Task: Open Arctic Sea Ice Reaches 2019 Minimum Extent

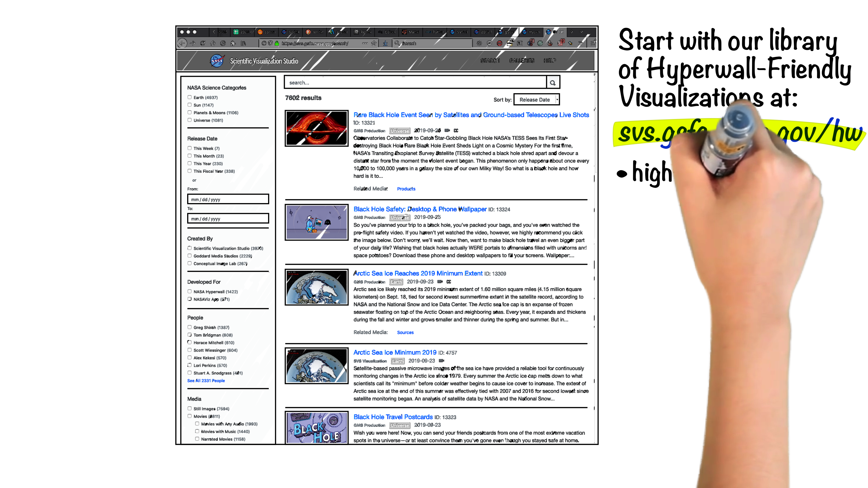Action: (x=418, y=273)
